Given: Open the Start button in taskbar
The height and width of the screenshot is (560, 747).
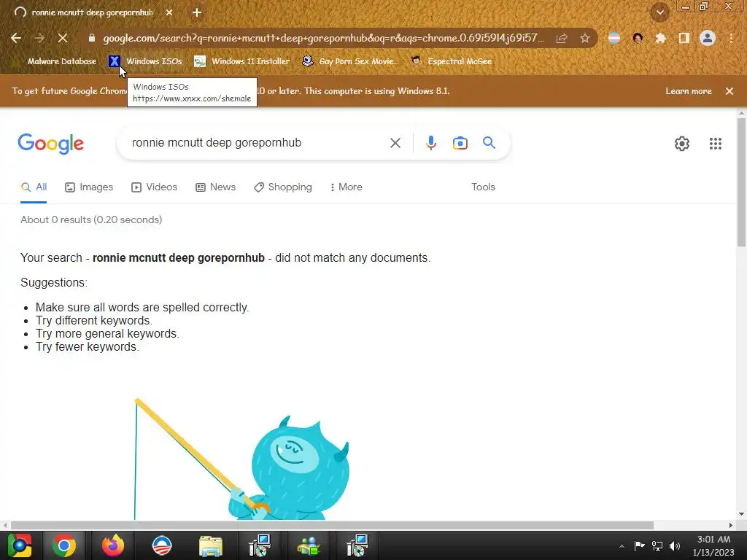Looking at the screenshot, I should click(20, 545).
